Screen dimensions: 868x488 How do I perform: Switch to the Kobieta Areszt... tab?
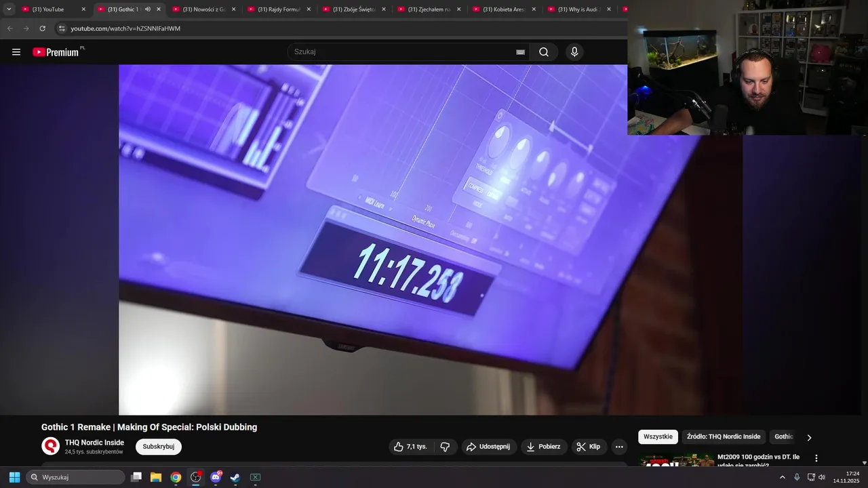505,9
